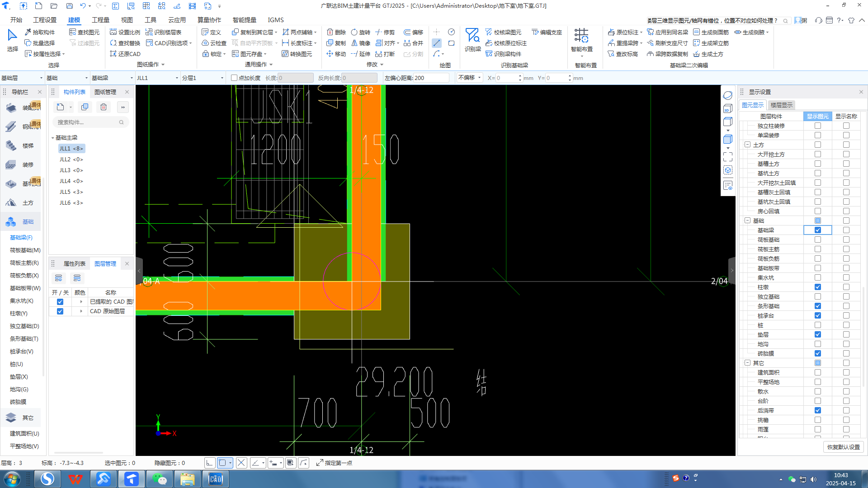Check 筏板基础 display element checkbox

tap(818, 239)
